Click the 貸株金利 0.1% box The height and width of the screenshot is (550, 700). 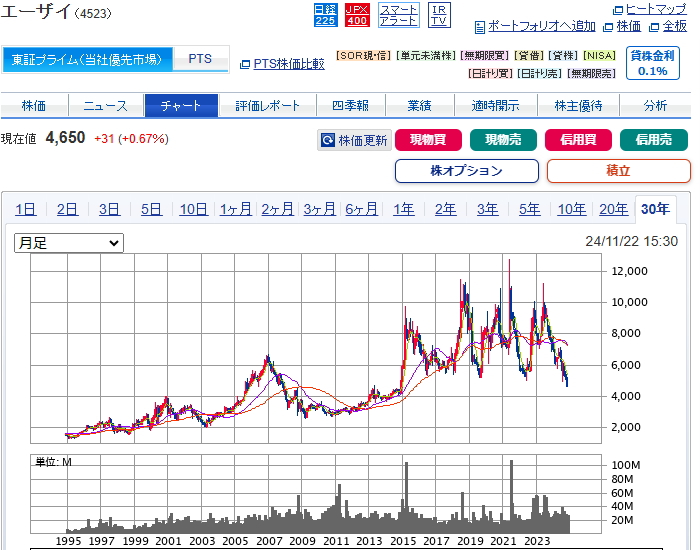coord(652,63)
